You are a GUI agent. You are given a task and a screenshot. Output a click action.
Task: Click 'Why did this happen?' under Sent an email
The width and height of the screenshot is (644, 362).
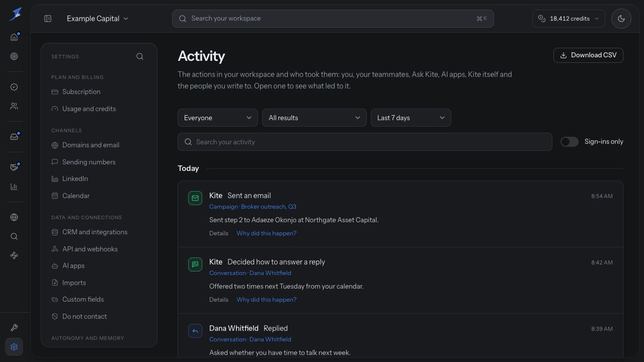267,233
